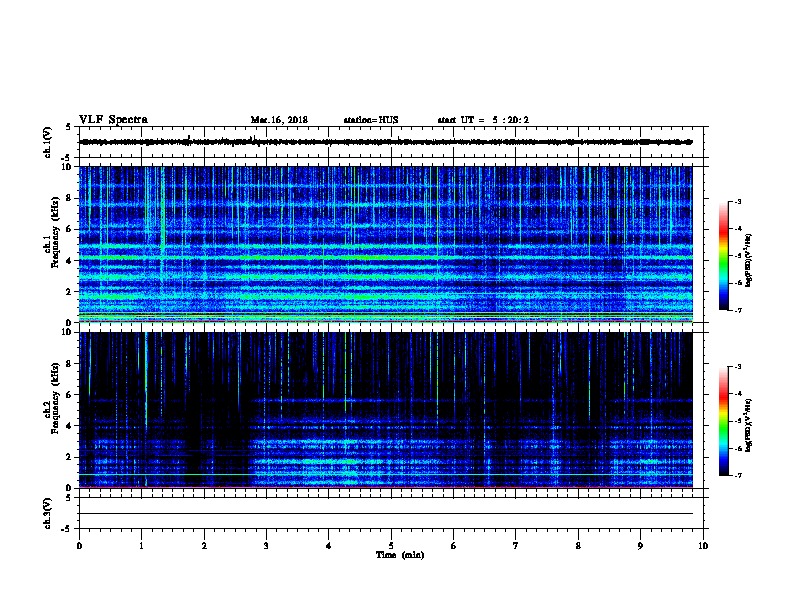Click the time axis tick label '0'
The height and width of the screenshot is (612, 792).
[79, 546]
